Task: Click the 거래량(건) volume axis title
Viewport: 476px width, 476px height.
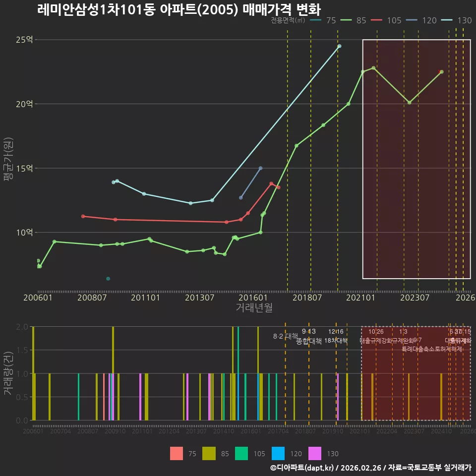Action: [8, 373]
